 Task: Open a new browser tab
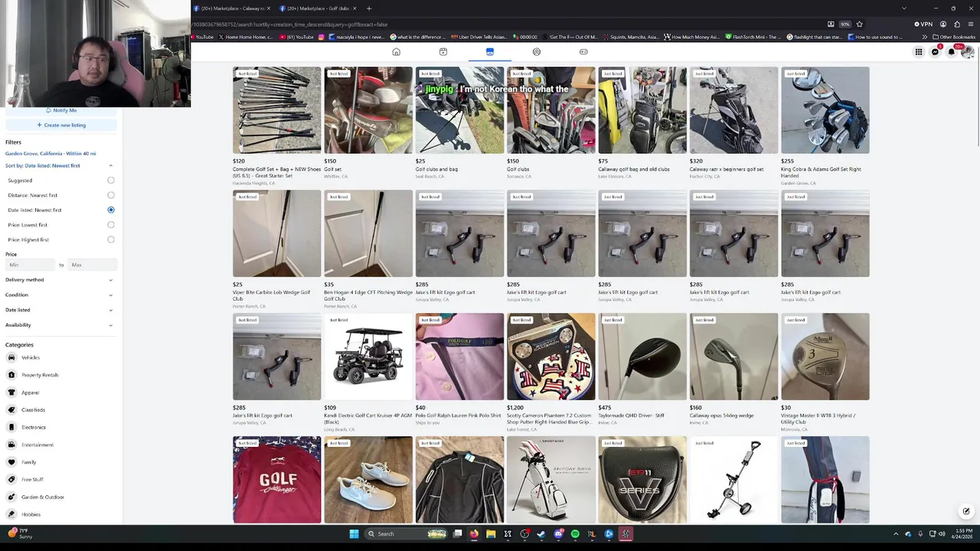(368, 8)
